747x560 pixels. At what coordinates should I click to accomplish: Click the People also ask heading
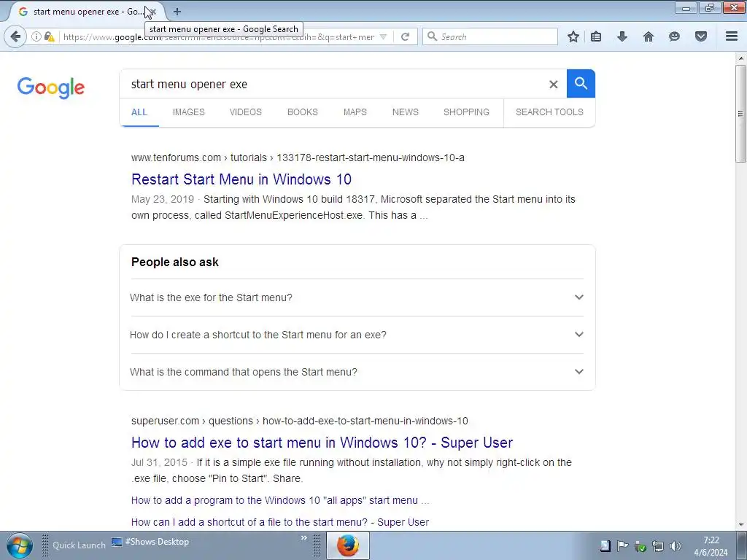tap(175, 262)
